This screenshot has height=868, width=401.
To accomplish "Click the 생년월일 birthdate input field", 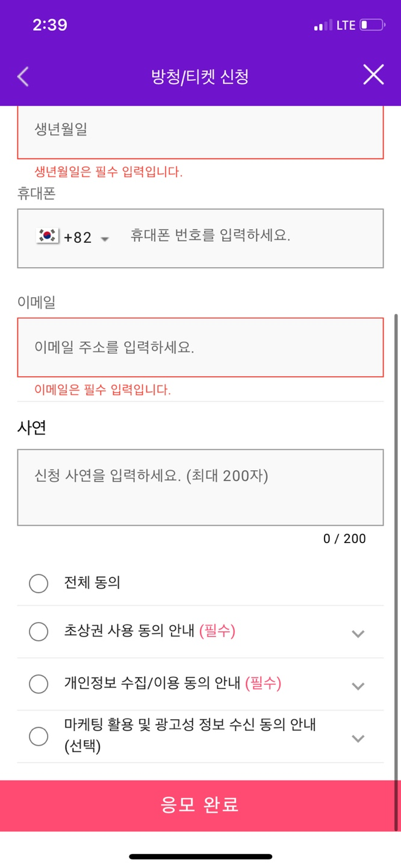I will click(x=200, y=131).
